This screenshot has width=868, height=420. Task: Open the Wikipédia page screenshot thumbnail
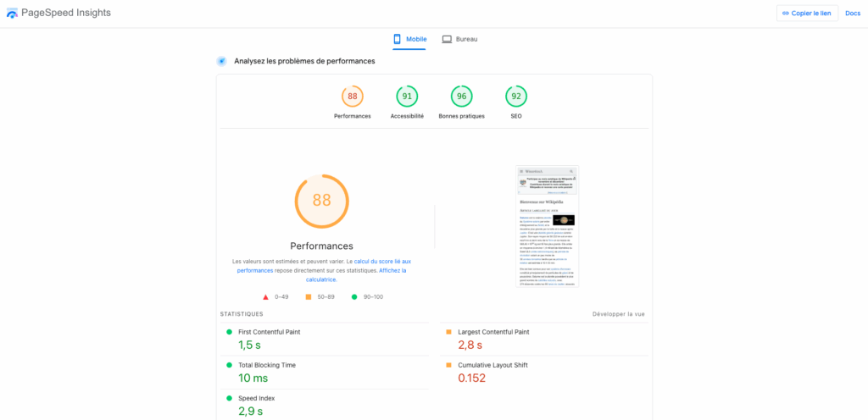547,226
